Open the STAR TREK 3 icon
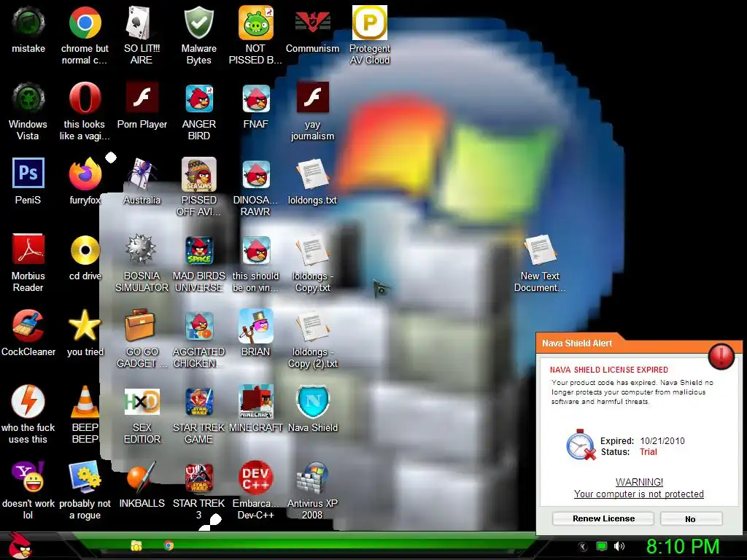The height and width of the screenshot is (560, 747). [198, 478]
